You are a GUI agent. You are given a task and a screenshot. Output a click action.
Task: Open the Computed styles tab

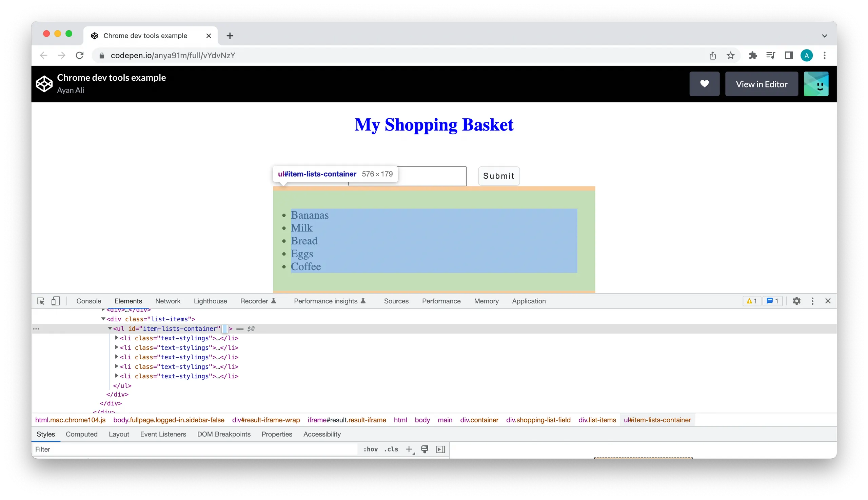click(x=81, y=434)
